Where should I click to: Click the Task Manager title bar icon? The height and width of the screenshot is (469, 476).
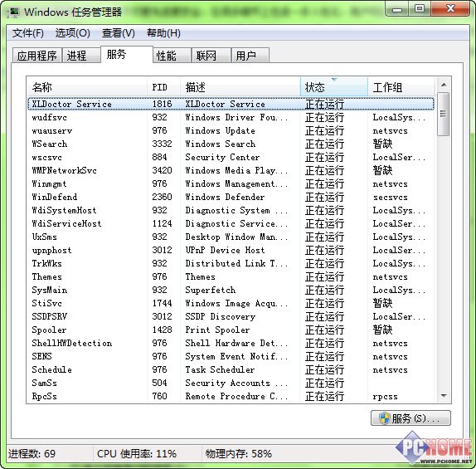(13, 12)
